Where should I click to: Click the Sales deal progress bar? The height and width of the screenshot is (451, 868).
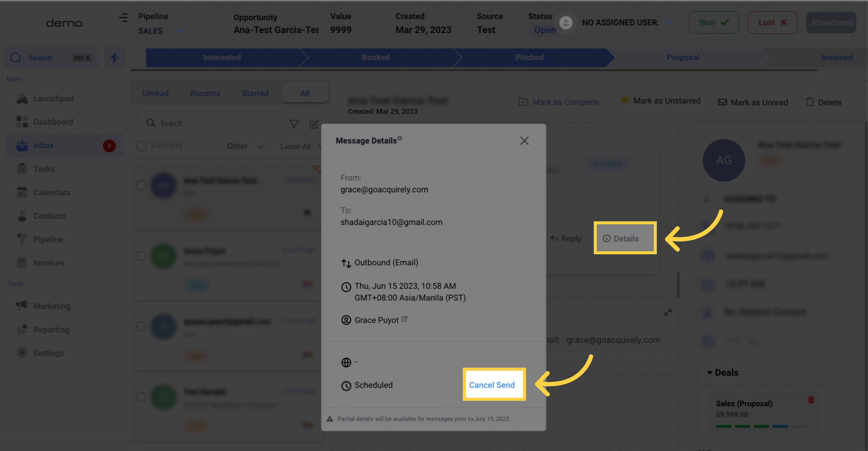pos(761,426)
